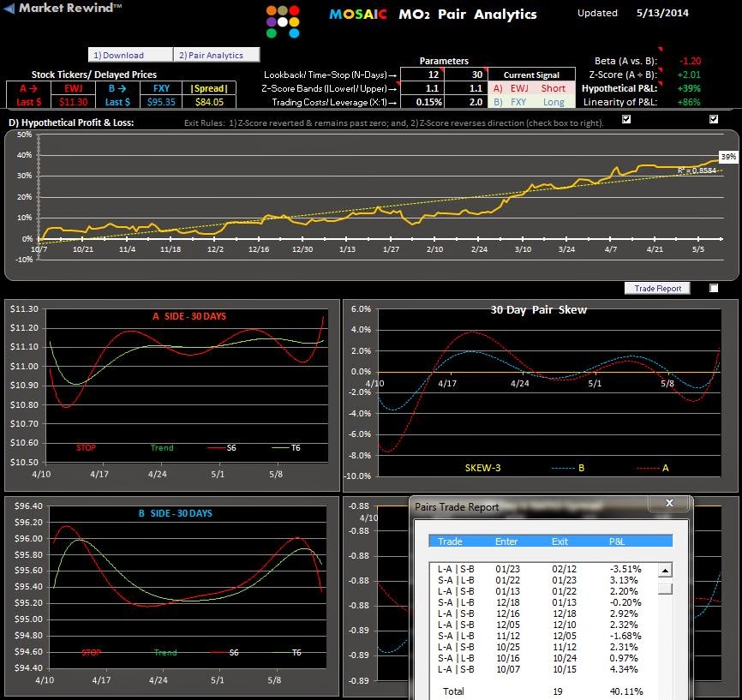Screen dimensions: 742x700
Task: Close the Pairs Trade Report dialog
Action: (x=669, y=503)
